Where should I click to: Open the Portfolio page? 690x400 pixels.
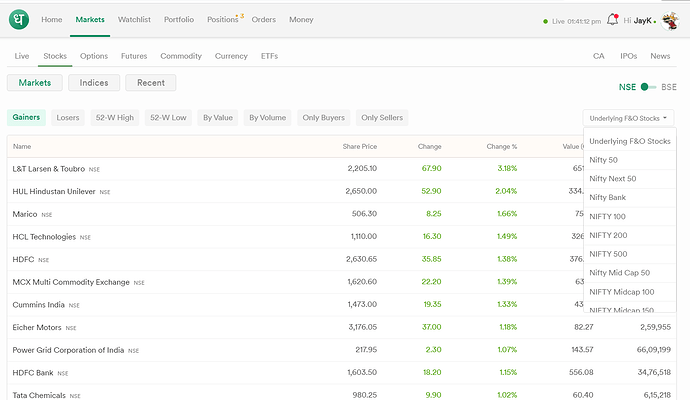coord(179,19)
